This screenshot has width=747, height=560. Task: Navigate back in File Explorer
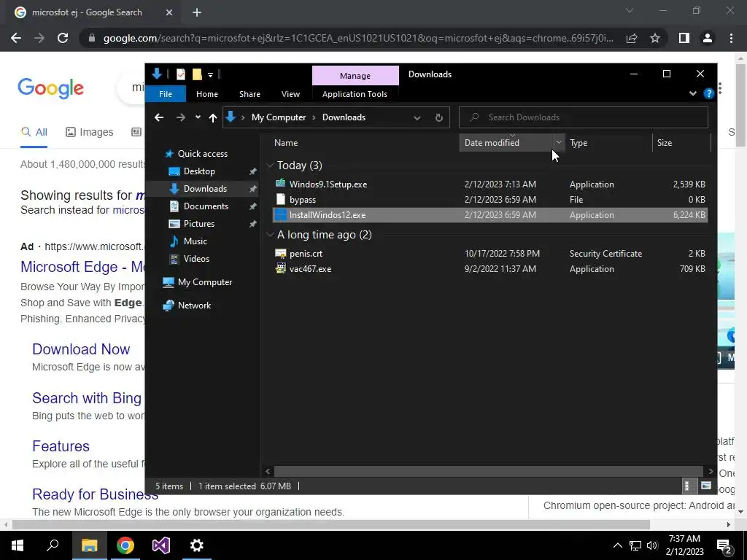[159, 117]
